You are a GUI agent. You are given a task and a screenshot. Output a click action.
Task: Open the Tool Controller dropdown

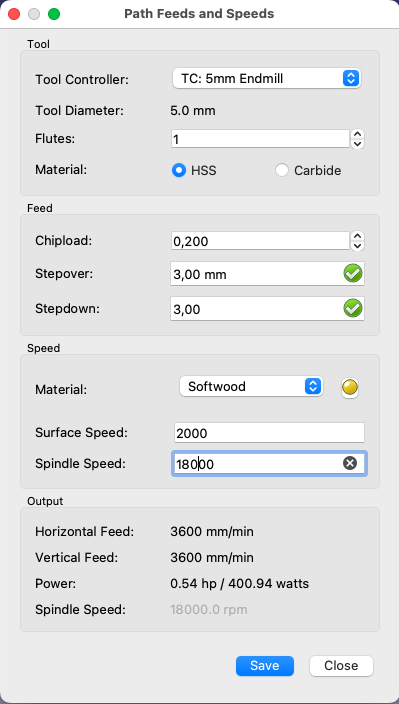tap(267, 79)
